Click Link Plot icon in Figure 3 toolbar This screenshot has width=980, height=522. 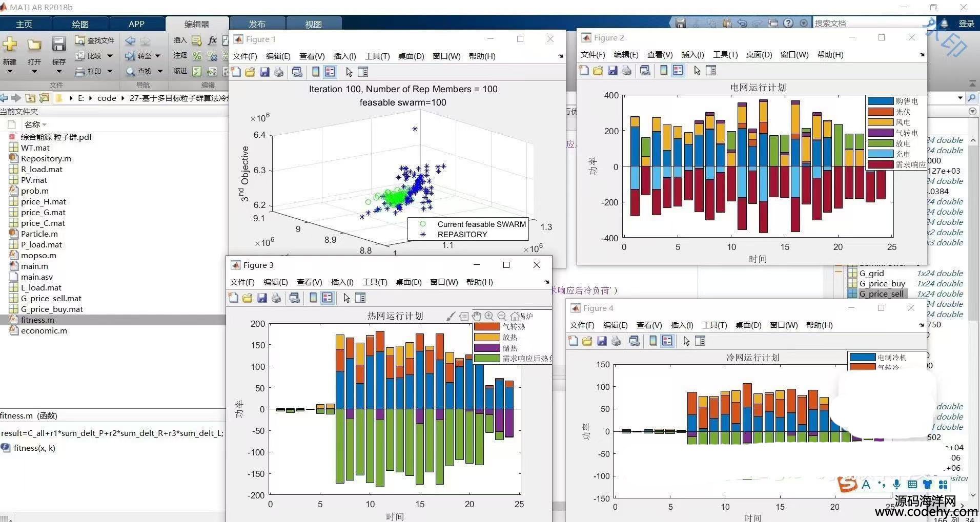coord(295,298)
